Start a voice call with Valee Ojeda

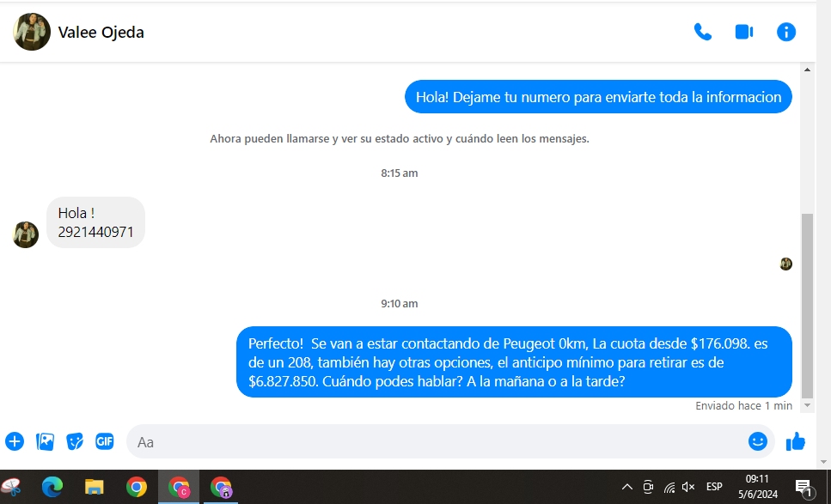(703, 33)
